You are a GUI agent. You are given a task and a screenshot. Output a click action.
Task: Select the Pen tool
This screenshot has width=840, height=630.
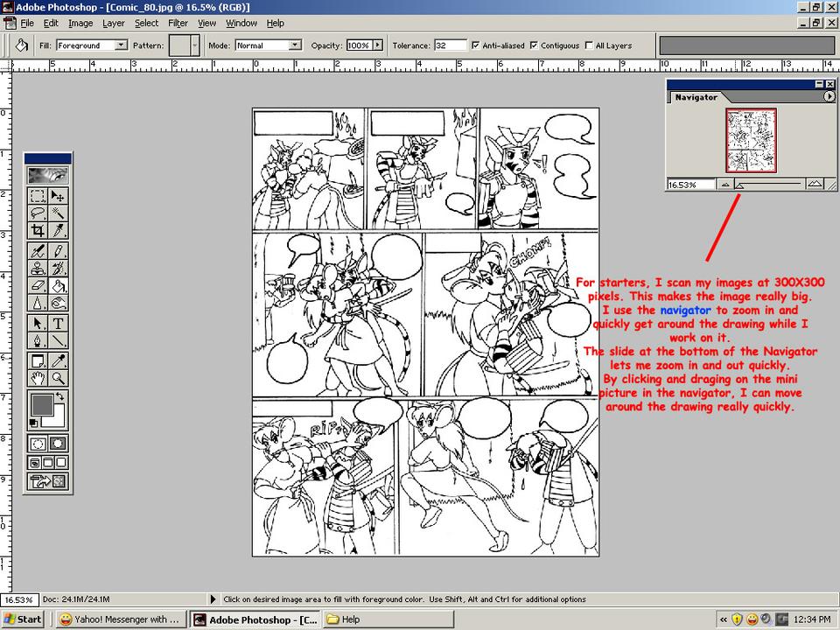click(38, 340)
